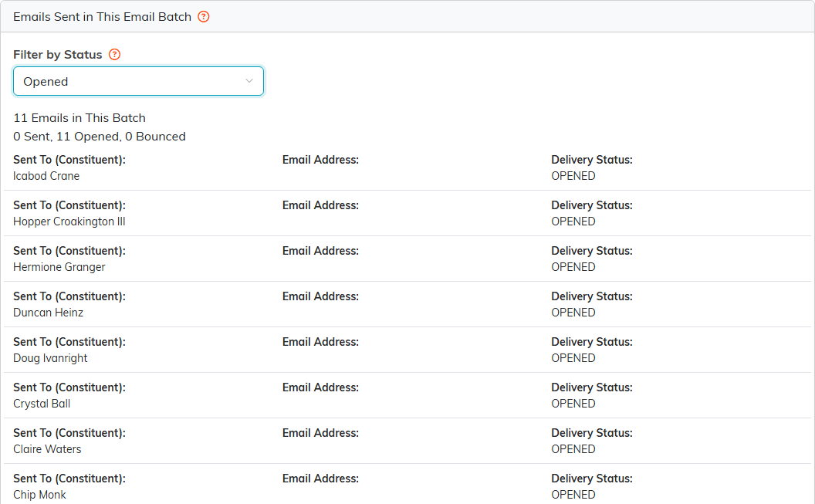815x504 pixels.
Task: Click OPENED status for Doug Ivanright
Action: tap(573, 358)
